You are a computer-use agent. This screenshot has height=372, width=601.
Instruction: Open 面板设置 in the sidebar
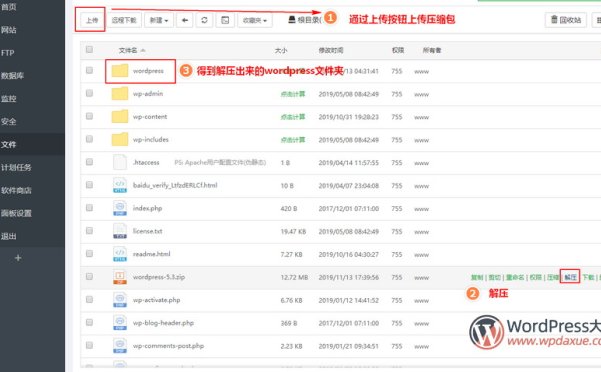(x=16, y=213)
